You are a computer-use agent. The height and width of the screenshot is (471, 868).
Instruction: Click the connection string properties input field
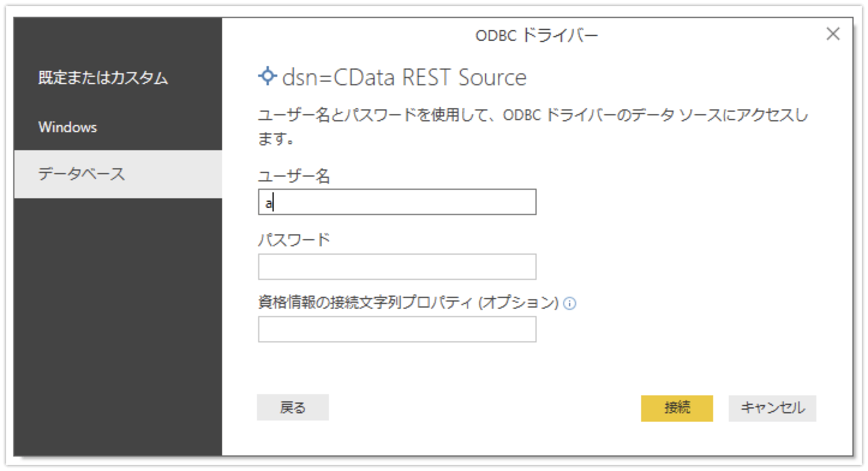[x=397, y=329]
